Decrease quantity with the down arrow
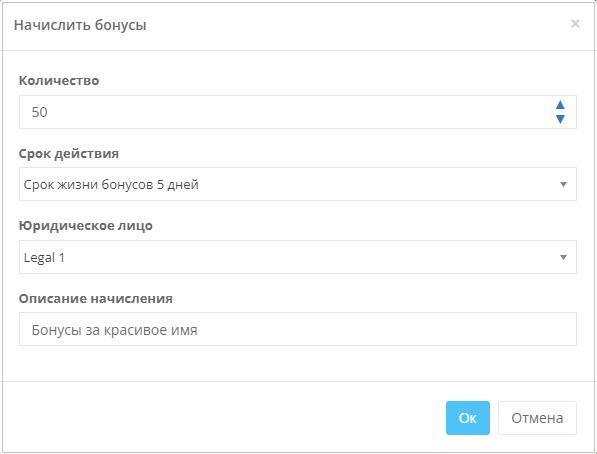597x454 pixels. [560, 119]
